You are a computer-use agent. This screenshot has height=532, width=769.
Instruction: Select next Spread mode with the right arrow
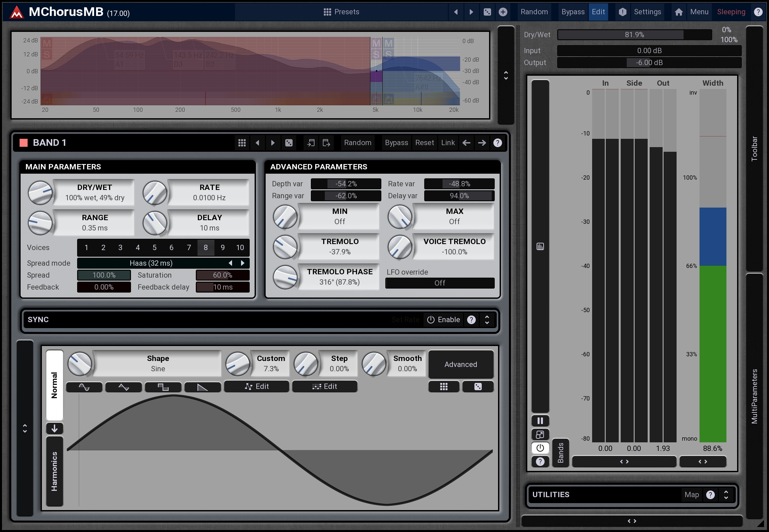pyautogui.click(x=243, y=263)
